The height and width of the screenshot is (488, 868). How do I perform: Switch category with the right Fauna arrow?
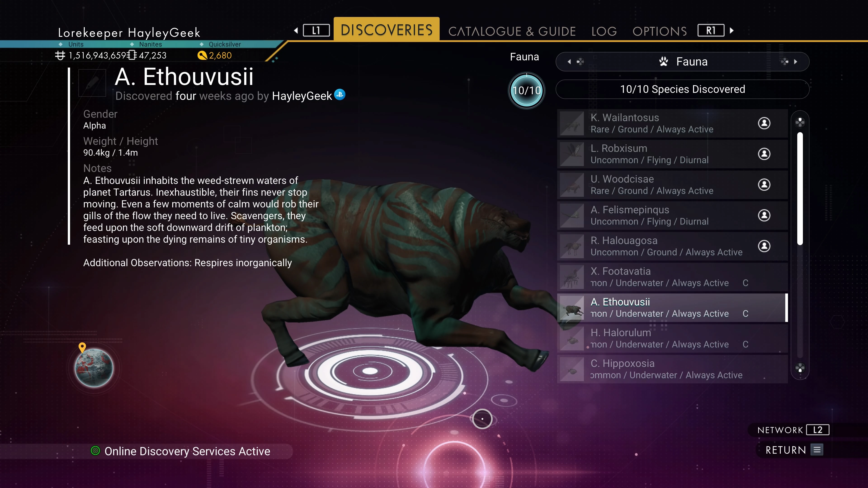point(796,62)
